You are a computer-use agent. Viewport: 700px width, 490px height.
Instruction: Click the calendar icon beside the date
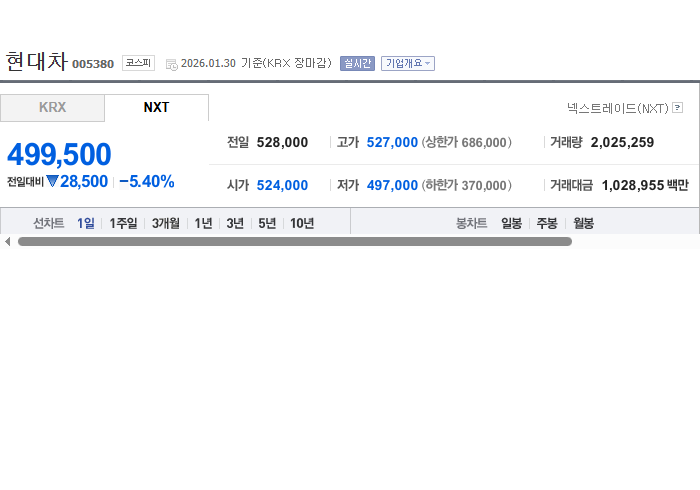171,64
